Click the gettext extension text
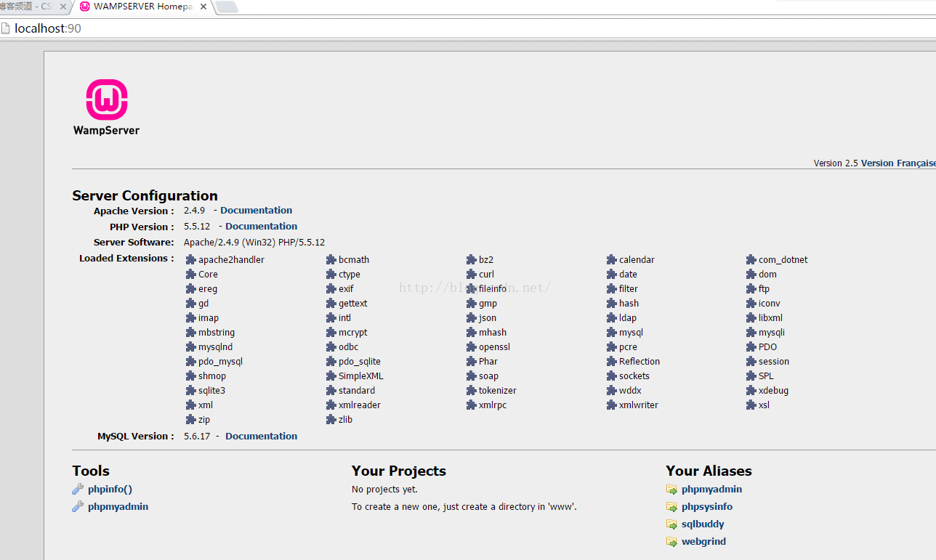 [353, 303]
